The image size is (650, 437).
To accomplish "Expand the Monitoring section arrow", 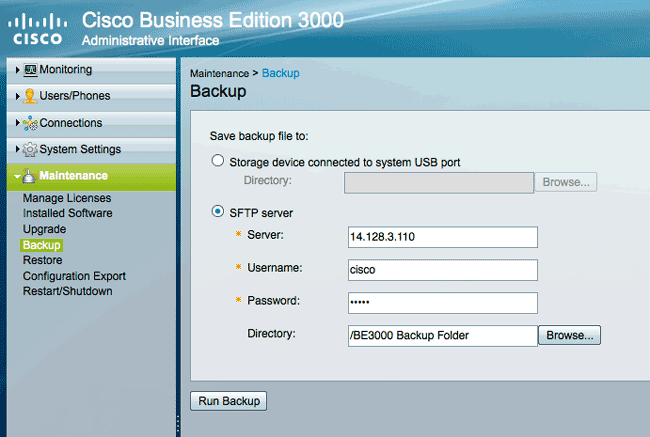I will pos(17,70).
